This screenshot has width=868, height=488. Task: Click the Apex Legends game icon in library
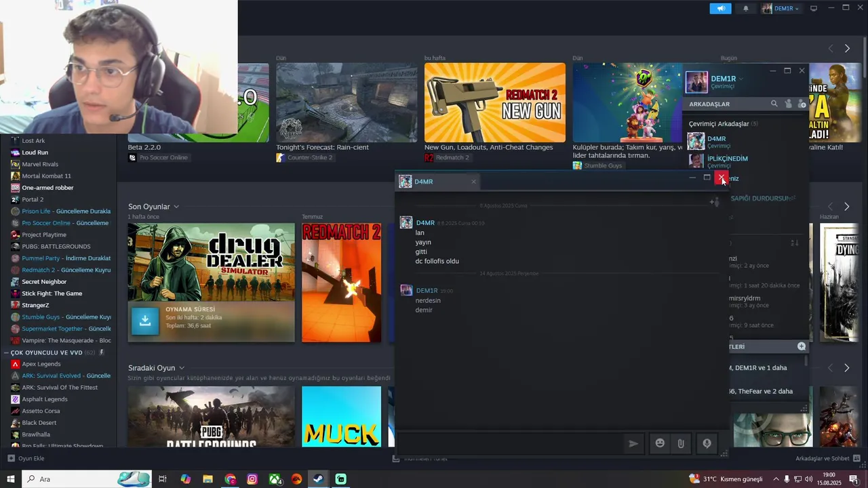click(15, 364)
